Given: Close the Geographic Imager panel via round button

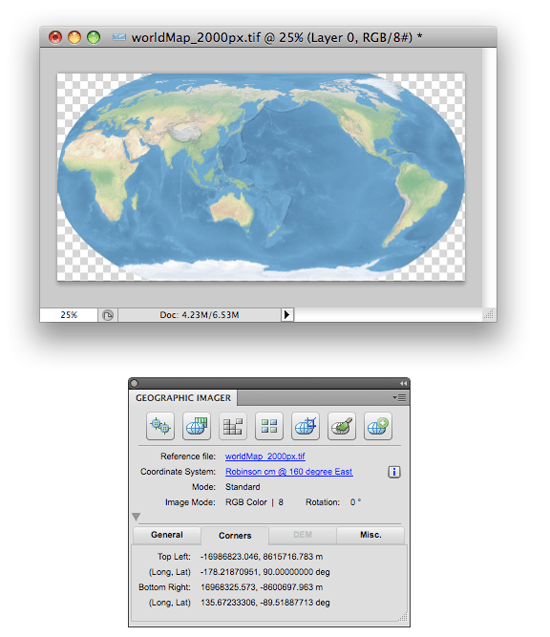Looking at the screenshot, I should (135, 384).
